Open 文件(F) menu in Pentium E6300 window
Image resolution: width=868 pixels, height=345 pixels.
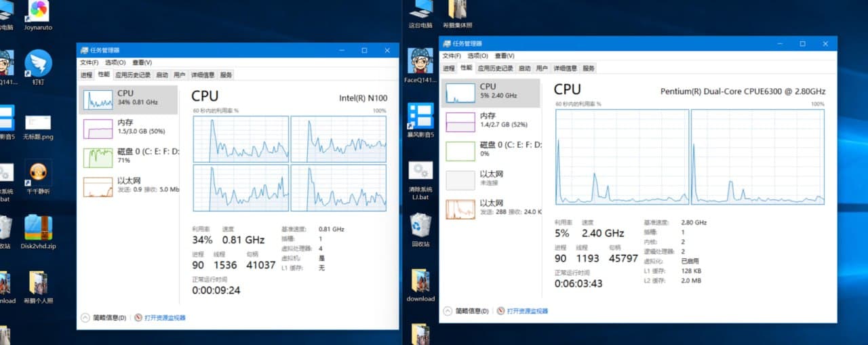pyautogui.click(x=452, y=56)
